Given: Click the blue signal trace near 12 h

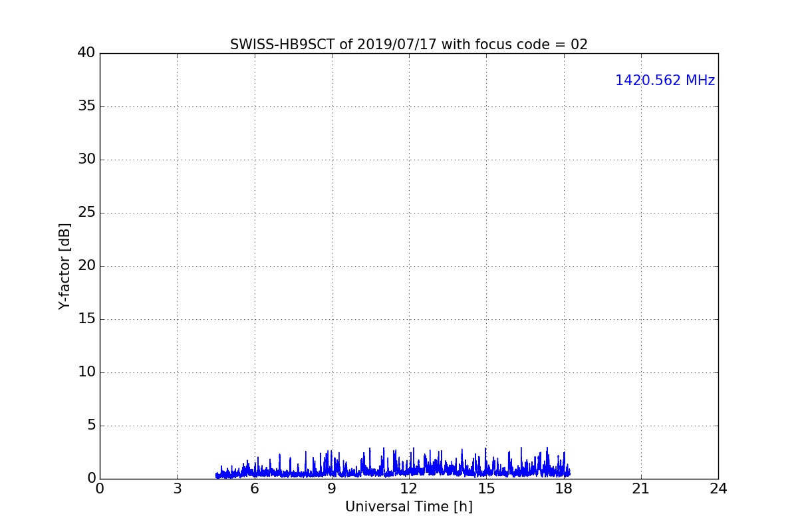Looking at the screenshot, I should pyautogui.click(x=409, y=469).
